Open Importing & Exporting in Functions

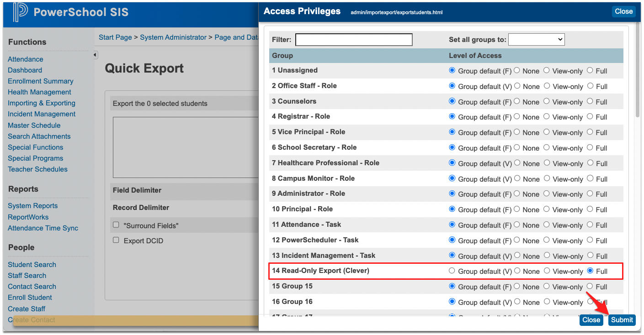pyautogui.click(x=41, y=103)
